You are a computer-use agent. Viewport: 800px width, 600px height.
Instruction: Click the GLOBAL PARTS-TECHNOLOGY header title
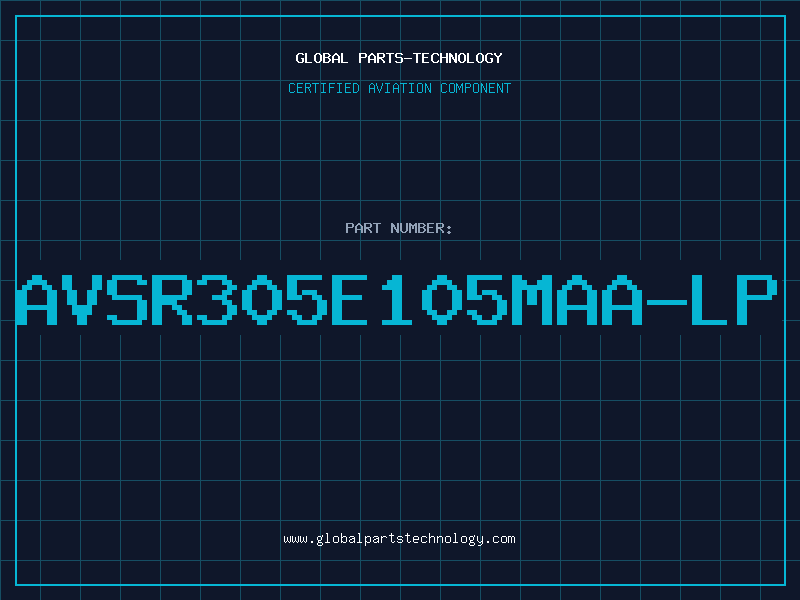(399, 58)
